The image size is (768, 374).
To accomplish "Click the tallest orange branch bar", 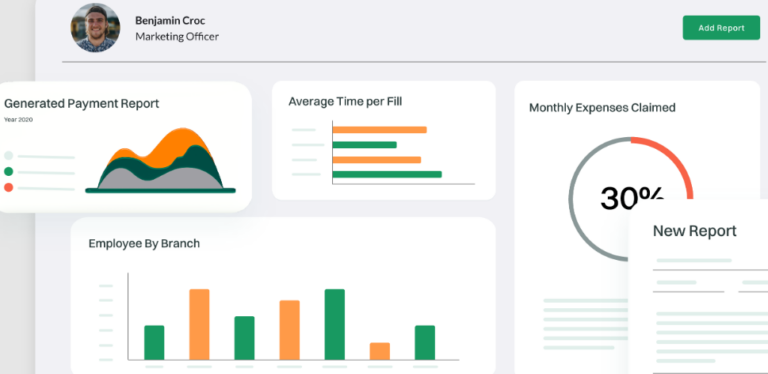I will coord(199,325).
